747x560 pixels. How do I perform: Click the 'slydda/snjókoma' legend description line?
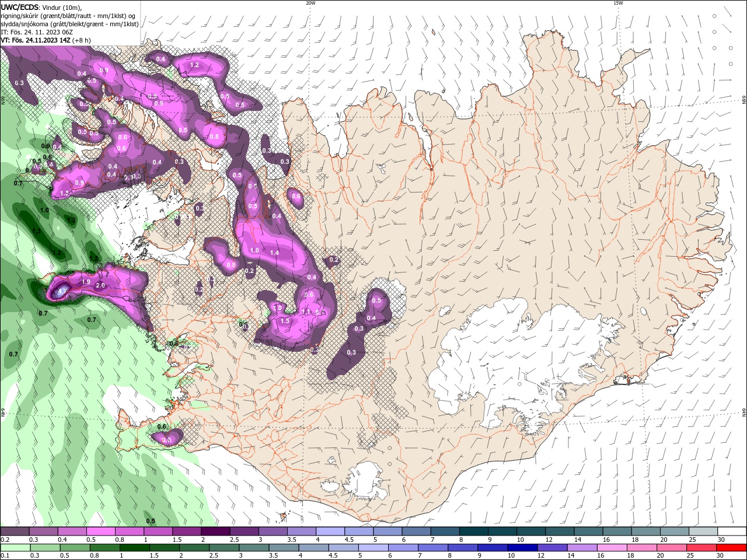(69, 24)
